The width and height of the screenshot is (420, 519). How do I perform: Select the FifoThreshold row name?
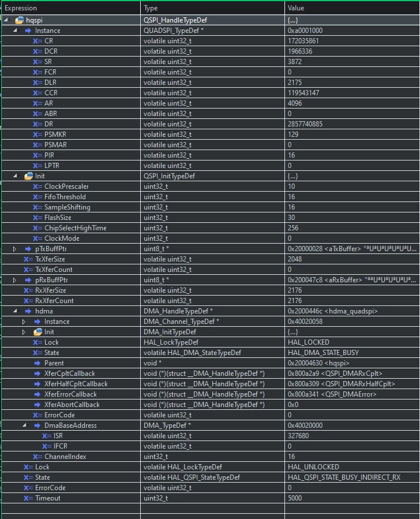click(65, 197)
